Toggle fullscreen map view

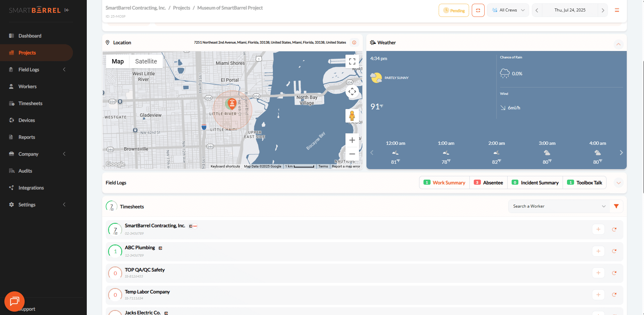tap(352, 61)
